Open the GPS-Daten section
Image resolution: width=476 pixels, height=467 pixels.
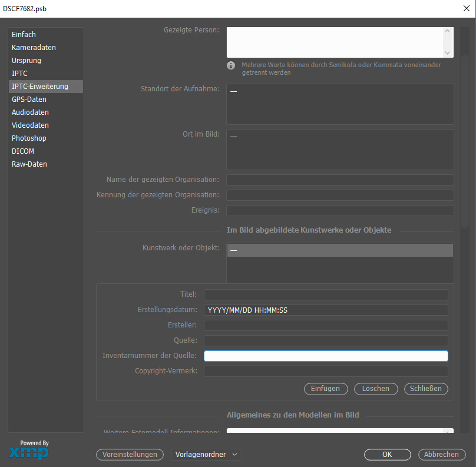tap(30, 100)
